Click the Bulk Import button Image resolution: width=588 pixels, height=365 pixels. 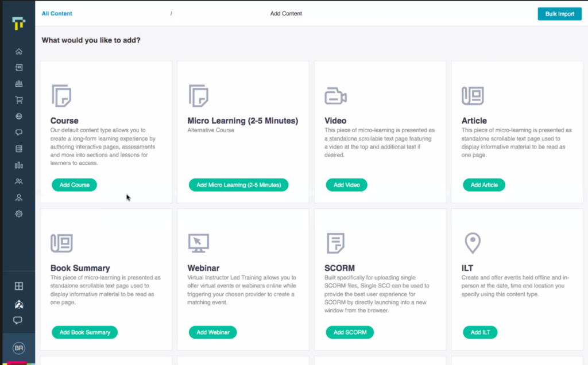(x=559, y=14)
